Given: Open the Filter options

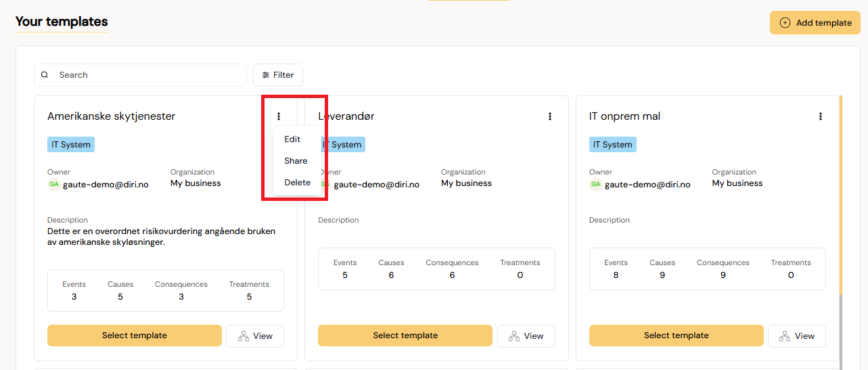Looking at the screenshot, I should (x=278, y=75).
